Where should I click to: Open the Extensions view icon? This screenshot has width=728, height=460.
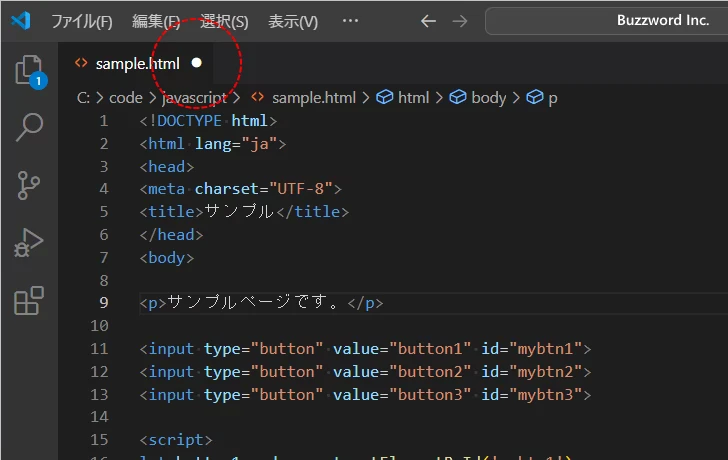(29, 300)
